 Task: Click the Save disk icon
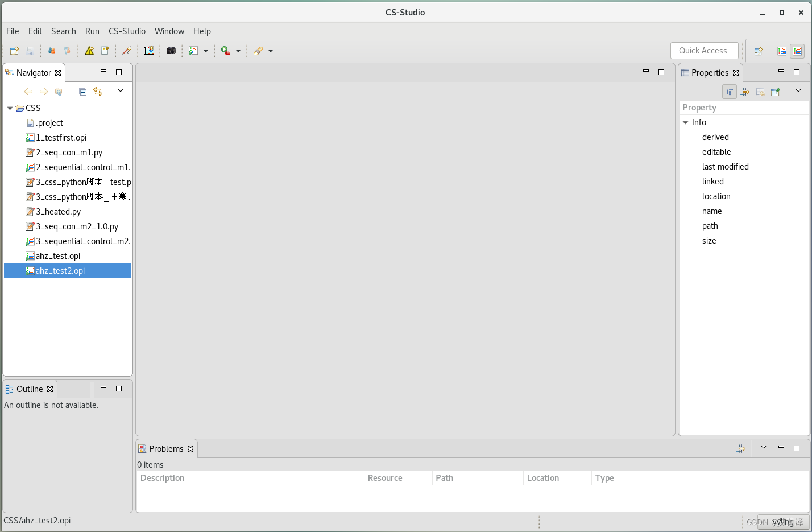coord(30,51)
